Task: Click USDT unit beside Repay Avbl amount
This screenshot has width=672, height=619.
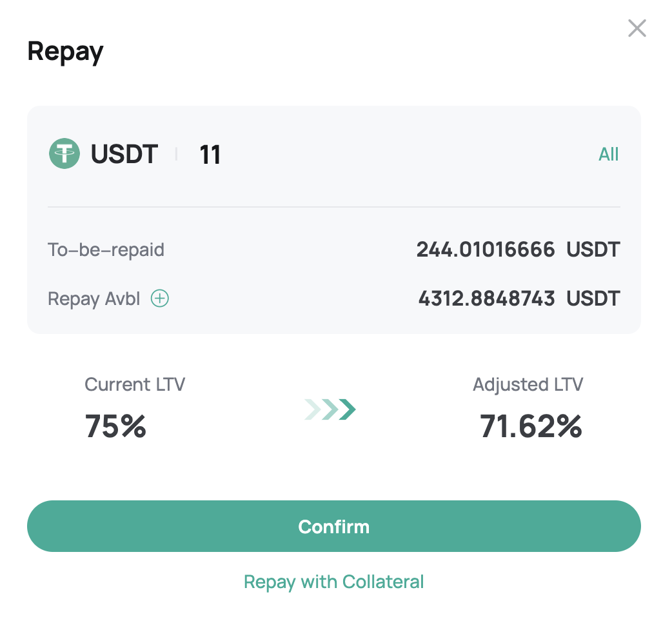Action: pos(593,298)
